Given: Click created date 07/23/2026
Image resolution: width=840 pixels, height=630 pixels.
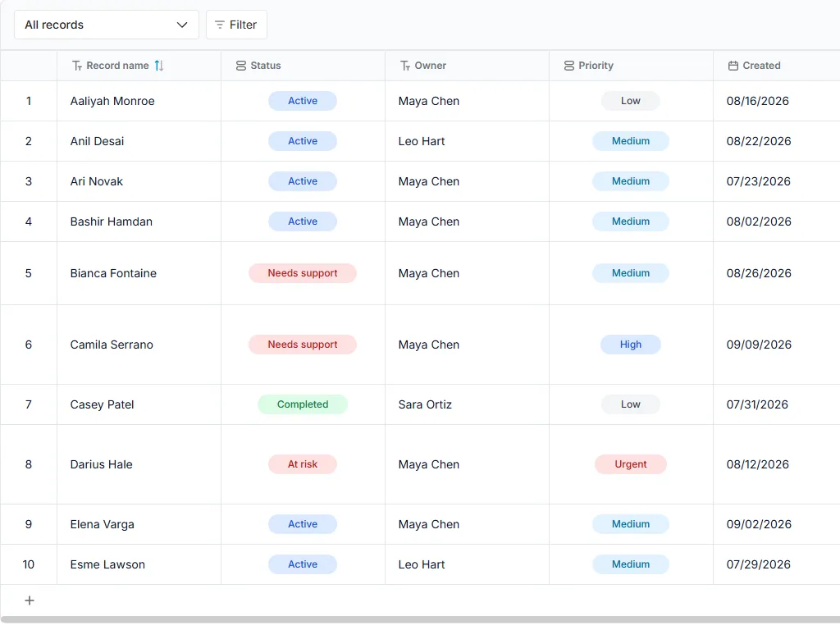Looking at the screenshot, I should (x=759, y=181).
